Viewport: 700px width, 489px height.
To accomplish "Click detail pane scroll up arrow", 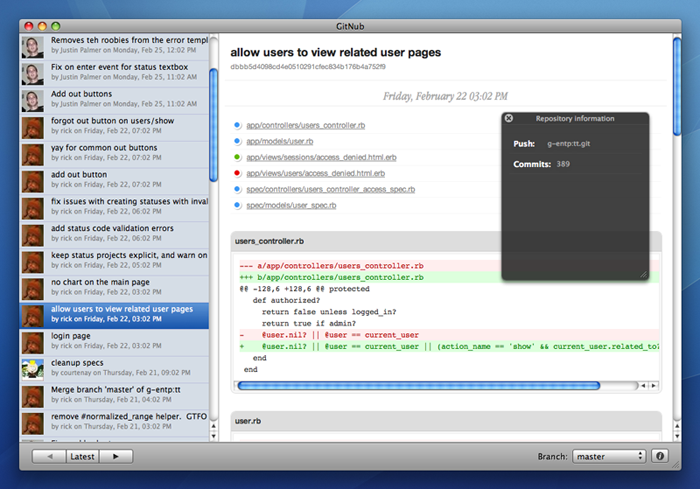I will click(677, 426).
